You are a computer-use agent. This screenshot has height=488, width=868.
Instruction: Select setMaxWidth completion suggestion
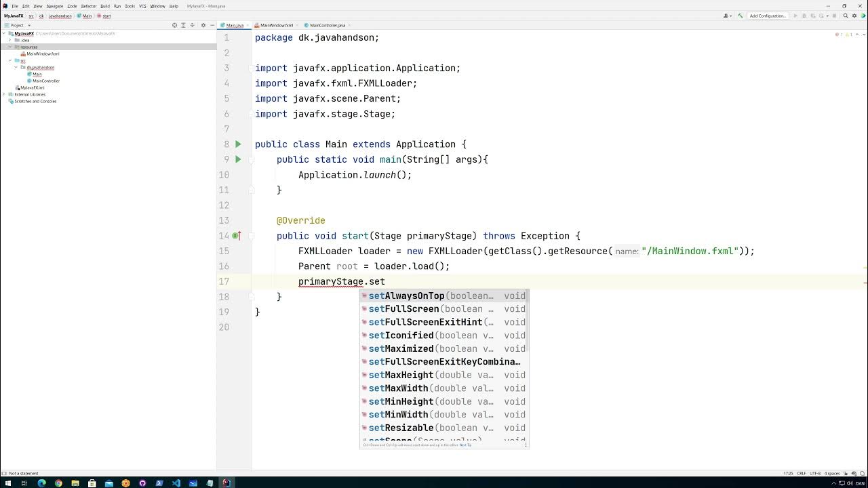[444, 388]
